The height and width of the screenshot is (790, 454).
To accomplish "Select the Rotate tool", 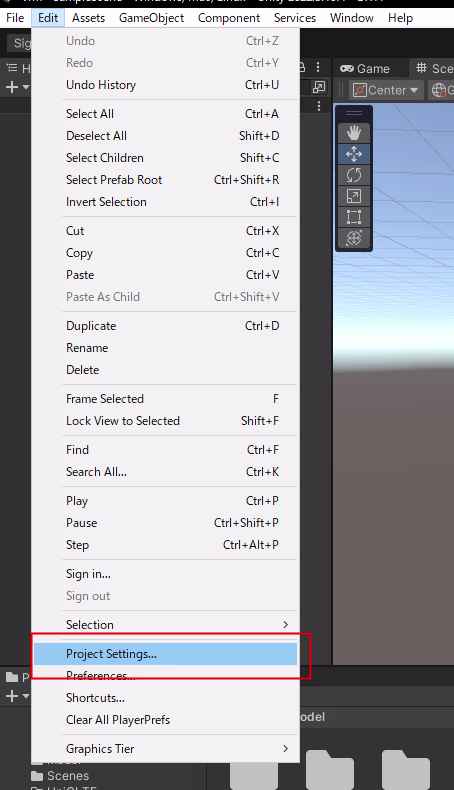I will click(354, 175).
